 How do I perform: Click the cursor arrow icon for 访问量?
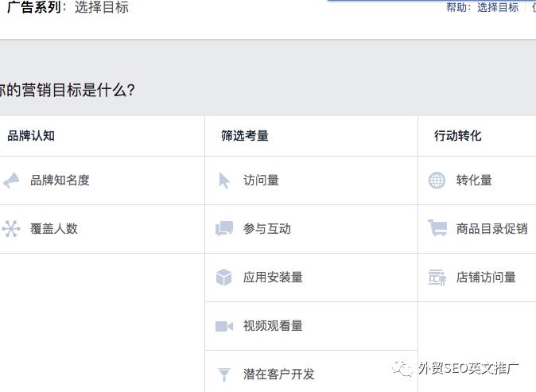coord(224,180)
